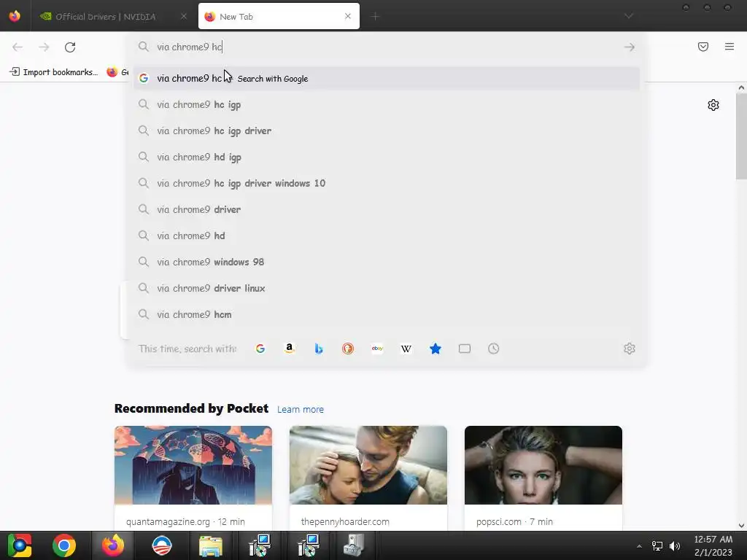Click the Learn more link beside Pocket
This screenshot has width=747, height=560.
[300, 409]
